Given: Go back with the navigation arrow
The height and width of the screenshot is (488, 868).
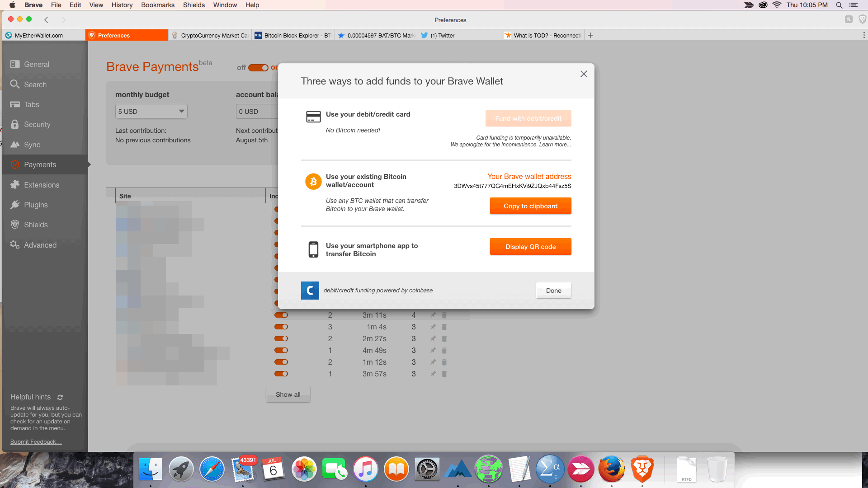Looking at the screenshot, I should (46, 19).
